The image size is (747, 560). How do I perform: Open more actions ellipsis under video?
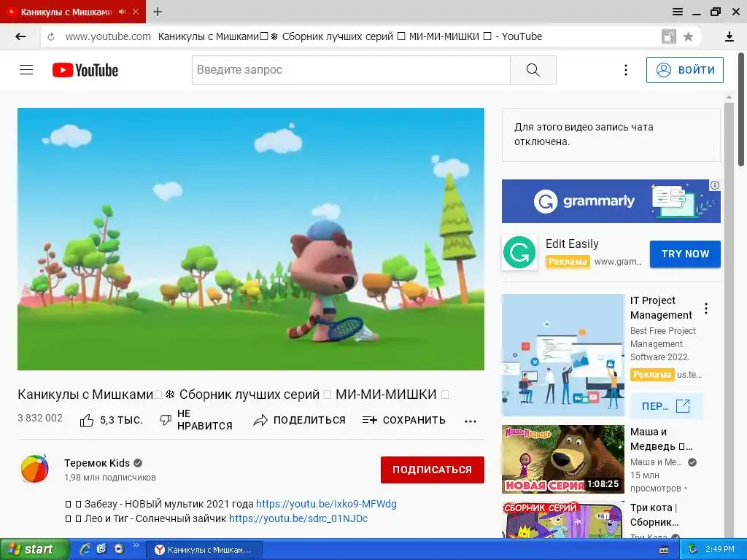(471, 421)
